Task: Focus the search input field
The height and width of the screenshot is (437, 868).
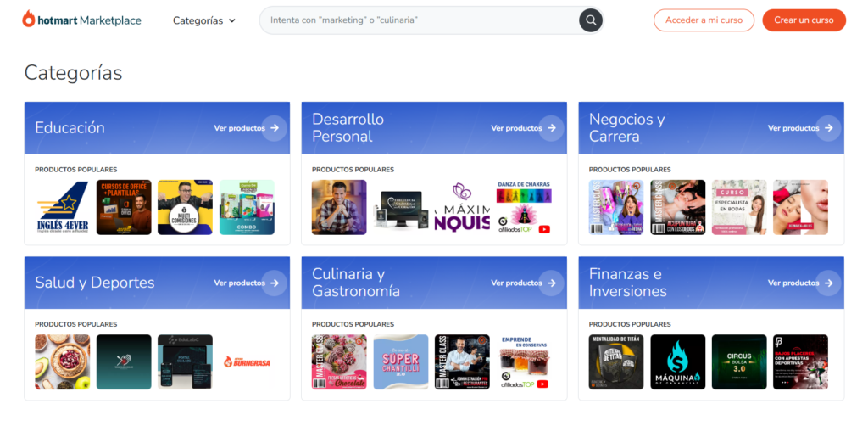Action: tap(420, 20)
